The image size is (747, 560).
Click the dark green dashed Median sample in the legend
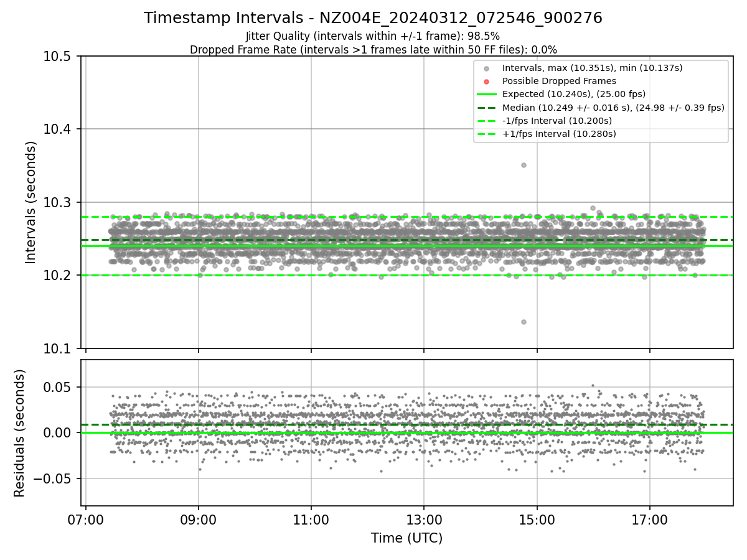[x=487, y=108]
